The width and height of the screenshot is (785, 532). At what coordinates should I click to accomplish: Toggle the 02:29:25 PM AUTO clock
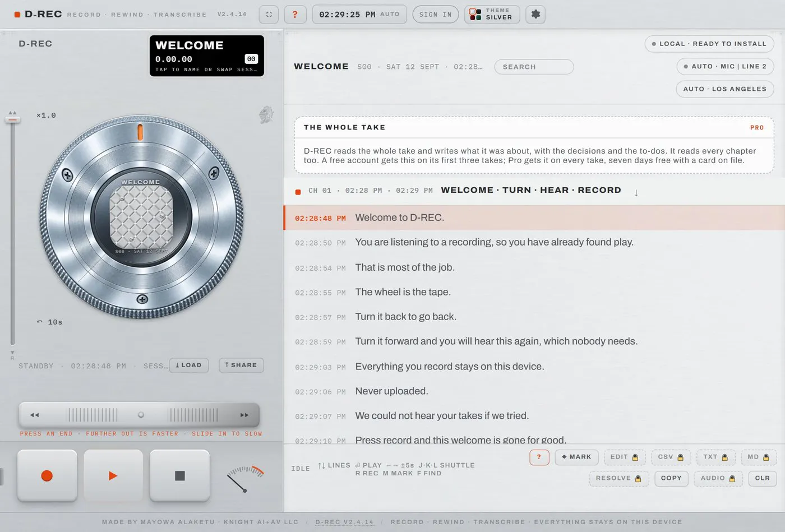[x=359, y=15]
